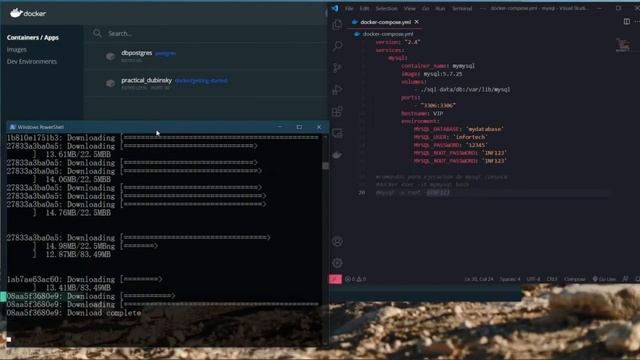Image resolution: width=640 pixels, height=360 pixels.
Task: Click the image: mysql:5.7.25 line in editor
Action: pos(432,74)
